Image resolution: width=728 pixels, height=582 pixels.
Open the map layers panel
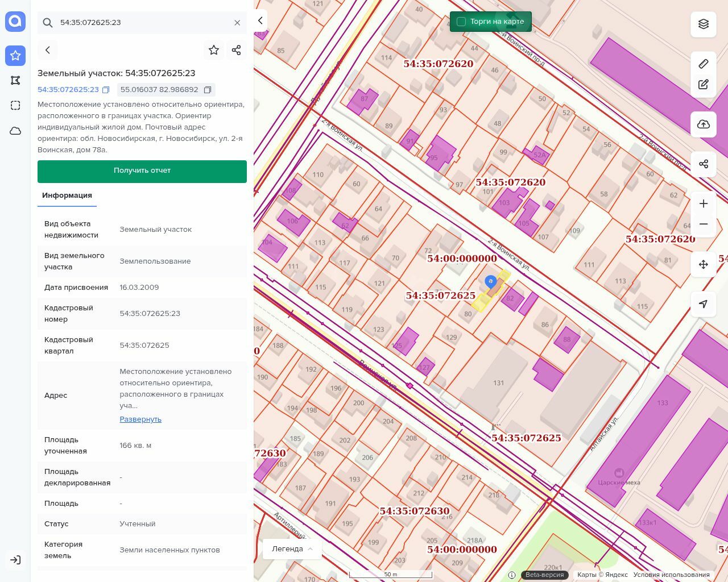pos(703,24)
